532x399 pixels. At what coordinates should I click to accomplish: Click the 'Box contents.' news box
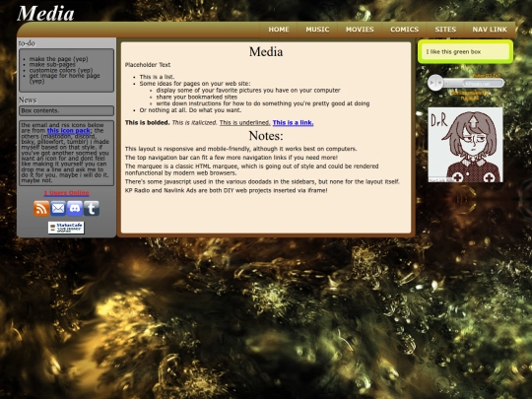point(66,110)
